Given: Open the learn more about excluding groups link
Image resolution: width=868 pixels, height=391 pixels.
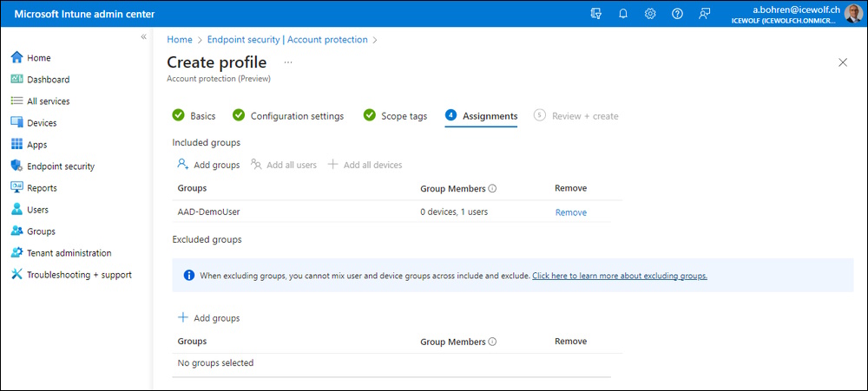Looking at the screenshot, I should coord(620,275).
